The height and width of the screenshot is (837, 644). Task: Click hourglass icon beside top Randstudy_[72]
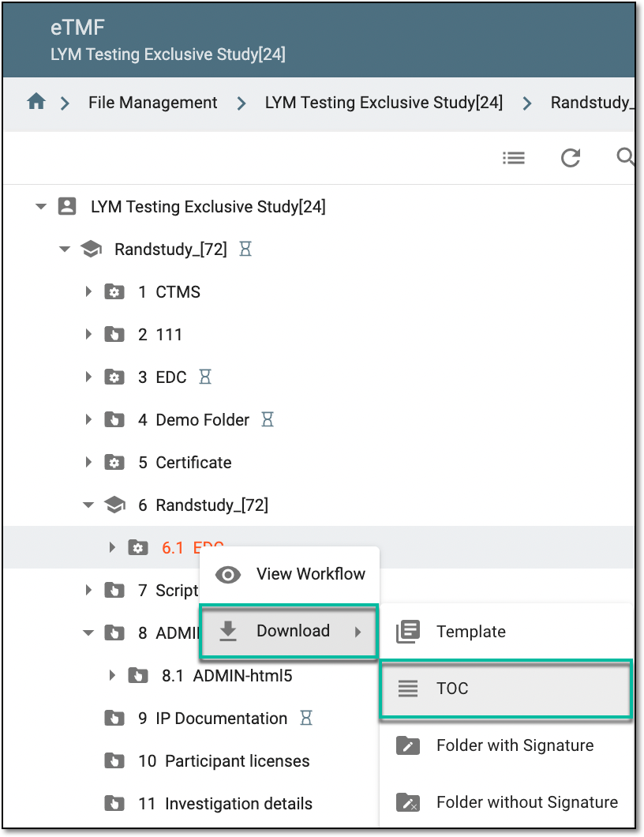click(x=245, y=249)
